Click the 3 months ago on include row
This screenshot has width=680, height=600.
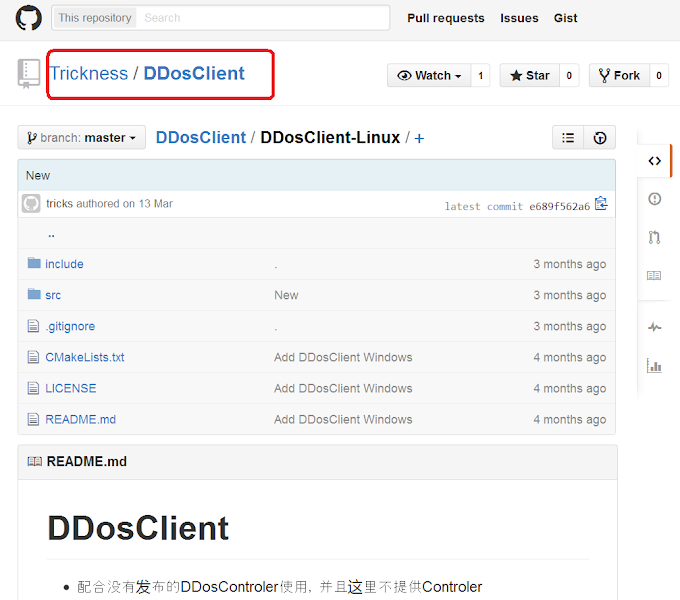569,264
